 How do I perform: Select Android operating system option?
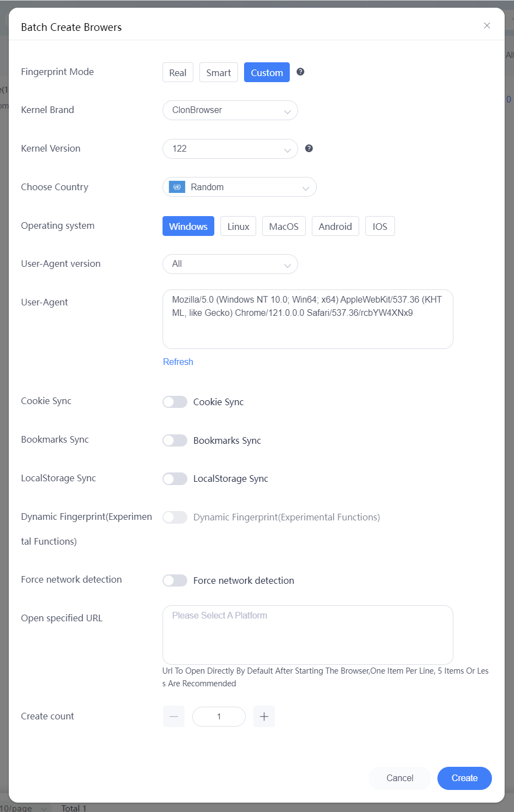[x=336, y=226]
